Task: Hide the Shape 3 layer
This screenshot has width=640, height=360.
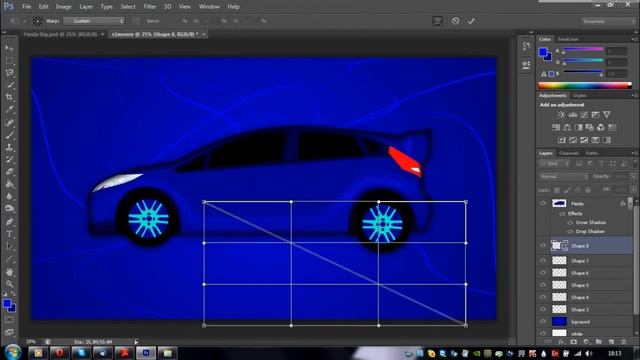Action: (x=543, y=309)
